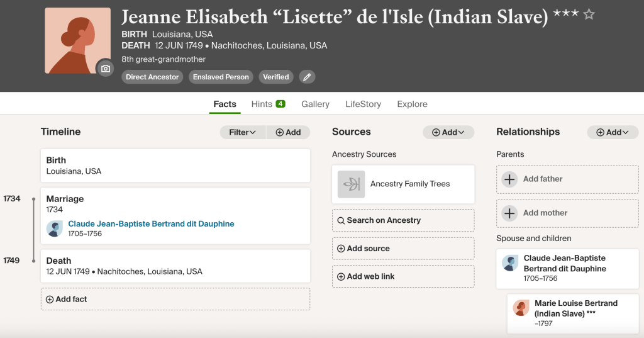Click the Ancestry Family Trees leaf icon
The height and width of the screenshot is (338, 644).
click(351, 184)
